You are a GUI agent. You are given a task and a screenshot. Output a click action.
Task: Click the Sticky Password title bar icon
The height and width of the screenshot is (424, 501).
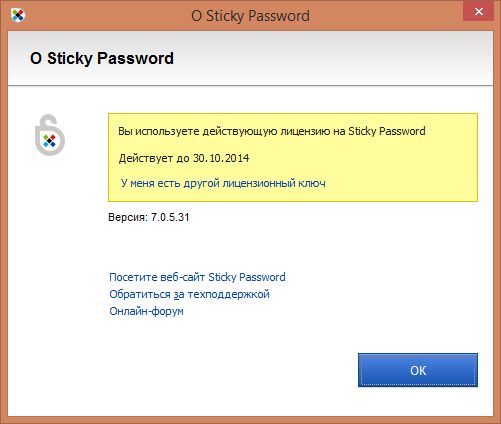(x=18, y=15)
